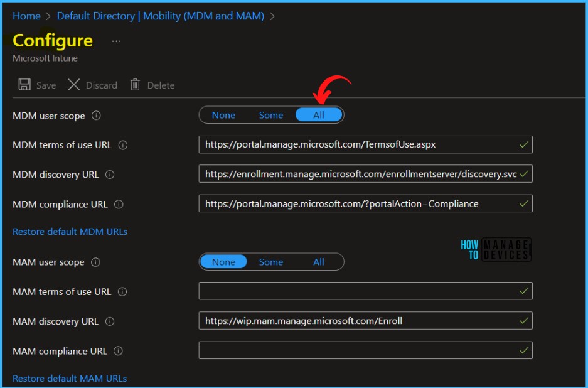Open Default Directory Mobility breadcrumb
The width and height of the screenshot is (588, 388).
(x=161, y=16)
